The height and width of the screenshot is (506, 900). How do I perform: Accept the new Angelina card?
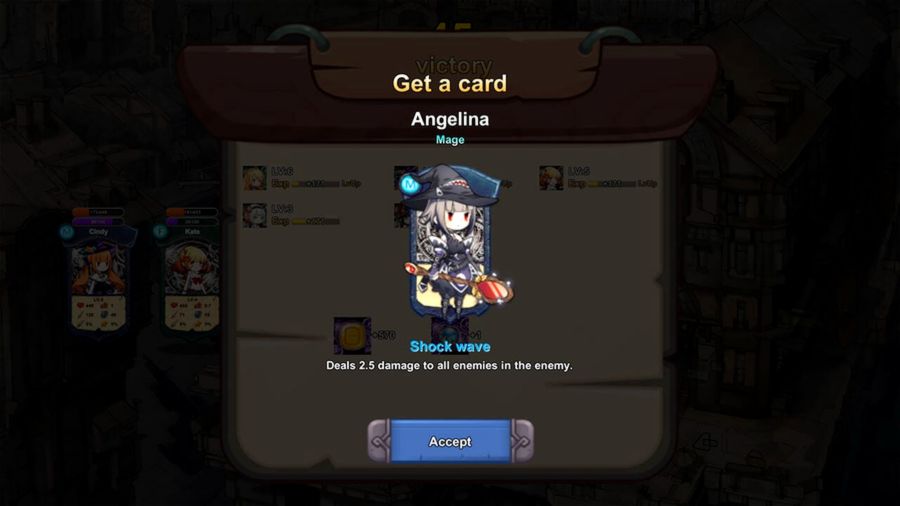(451, 441)
